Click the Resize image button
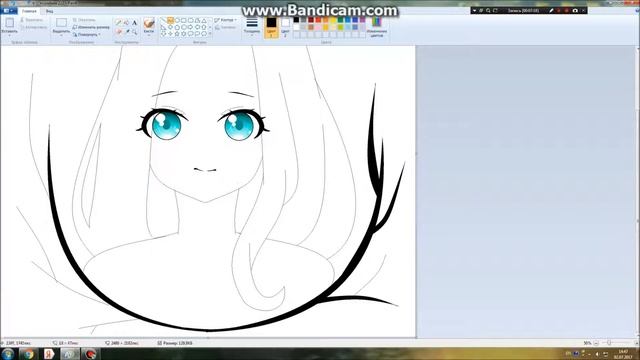Viewport: 640px width, 360px height. pyautogui.click(x=91, y=27)
